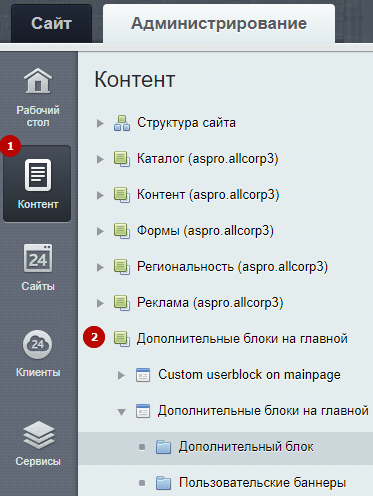373x496 pixels.
Task: Select top-level Дополнительные блоки на главной
Action: (242, 339)
